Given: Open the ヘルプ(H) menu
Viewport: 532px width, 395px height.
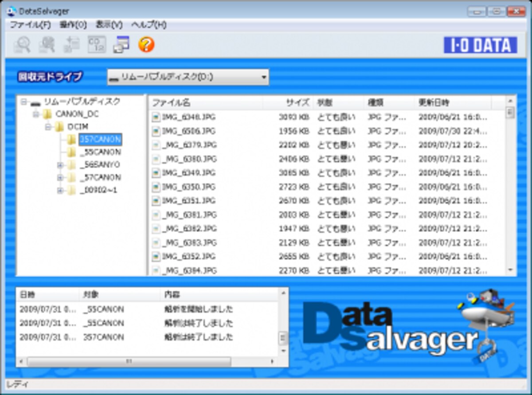Looking at the screenshot, I should click(149, 25).
